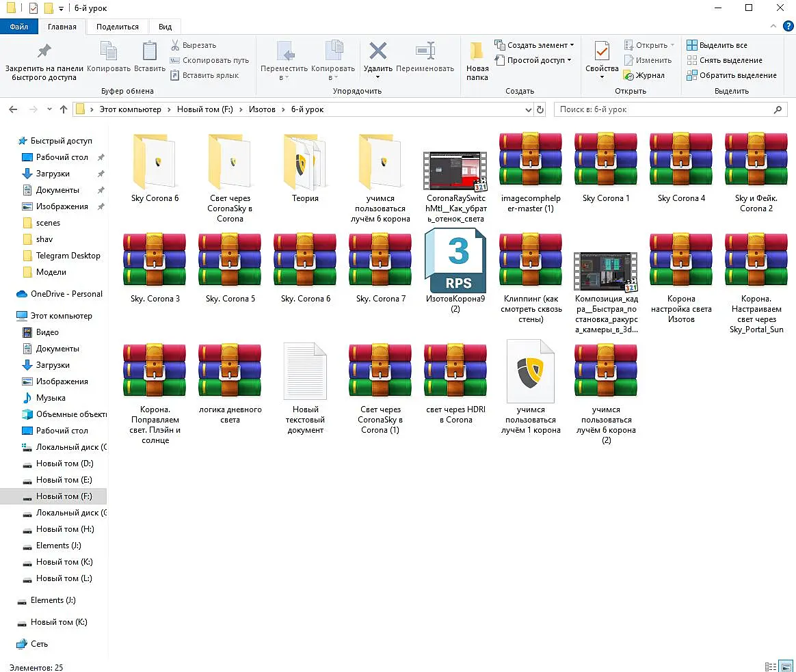The width and height of the screenshot is (796, 672).
Task: Switch to the Вид ribbon tab
Action: 165,27
